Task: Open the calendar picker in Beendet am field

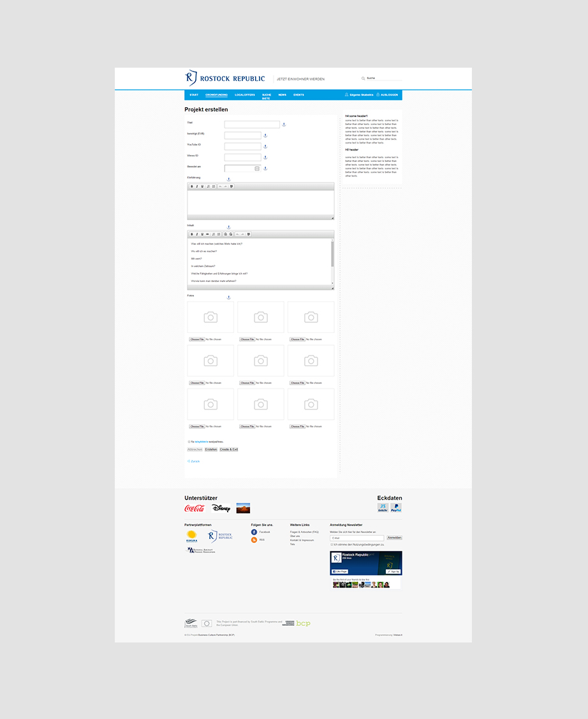Action: point(257,168)
